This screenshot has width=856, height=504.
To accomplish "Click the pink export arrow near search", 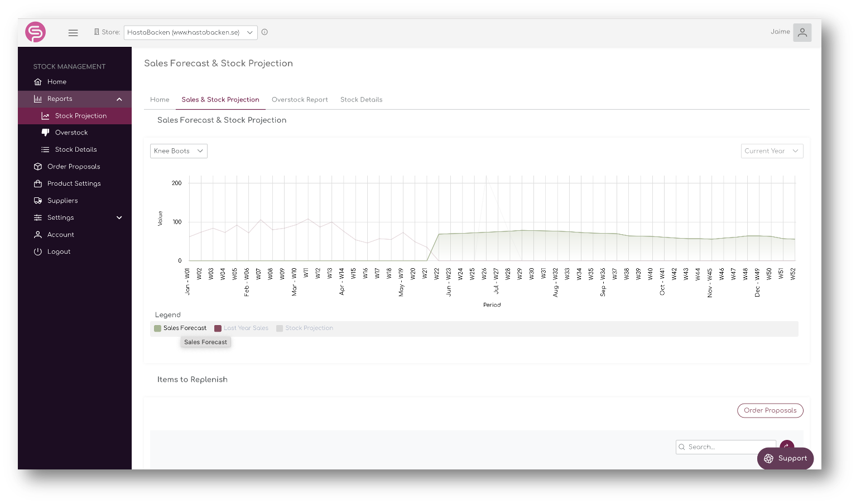I will (786, 447).
